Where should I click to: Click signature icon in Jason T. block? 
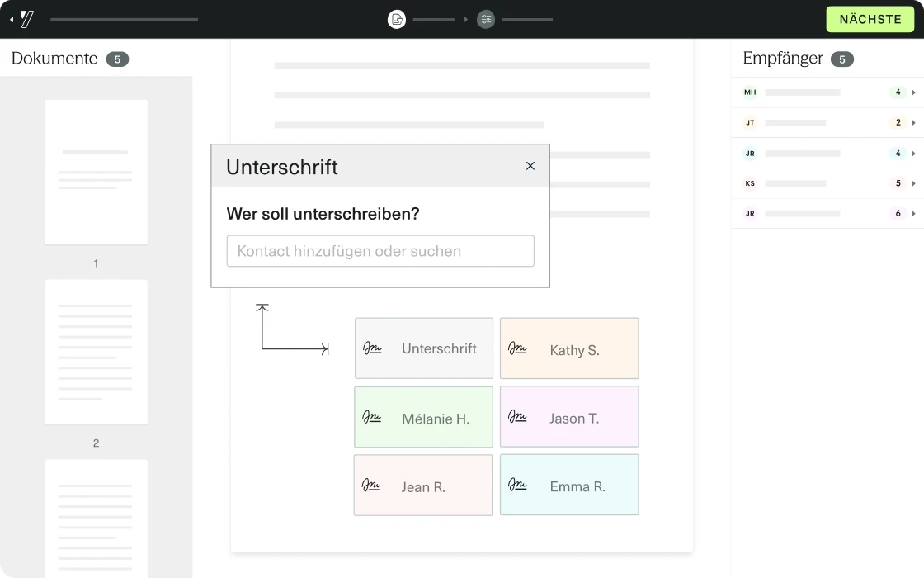517,417
